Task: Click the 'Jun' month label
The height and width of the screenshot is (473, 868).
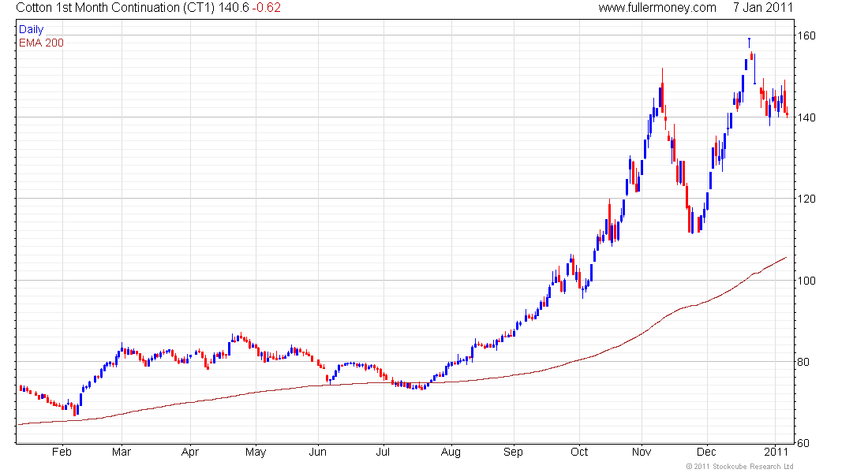Action: coord(318,452)
